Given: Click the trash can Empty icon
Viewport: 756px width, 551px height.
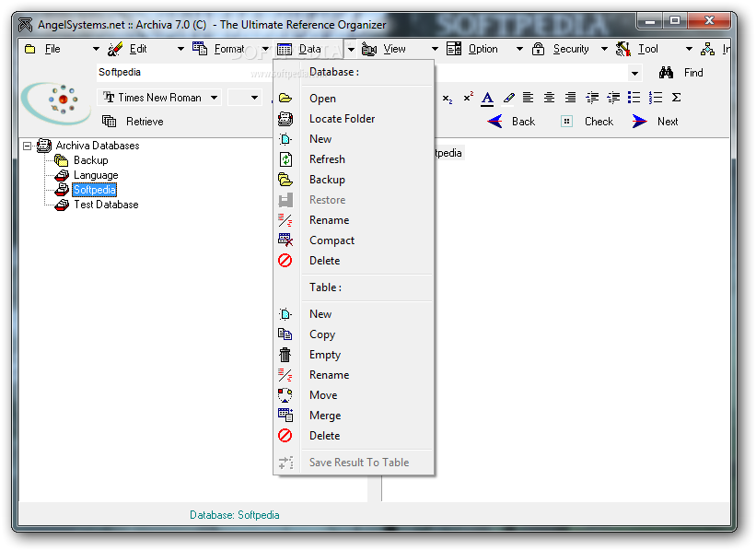Looking at the screenshot, I should tap(285, 355).
